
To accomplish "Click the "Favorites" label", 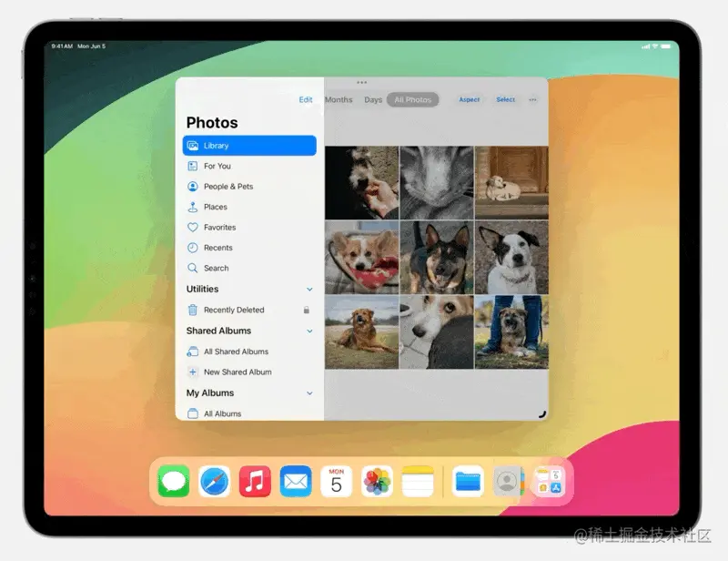I will point(219,228).
